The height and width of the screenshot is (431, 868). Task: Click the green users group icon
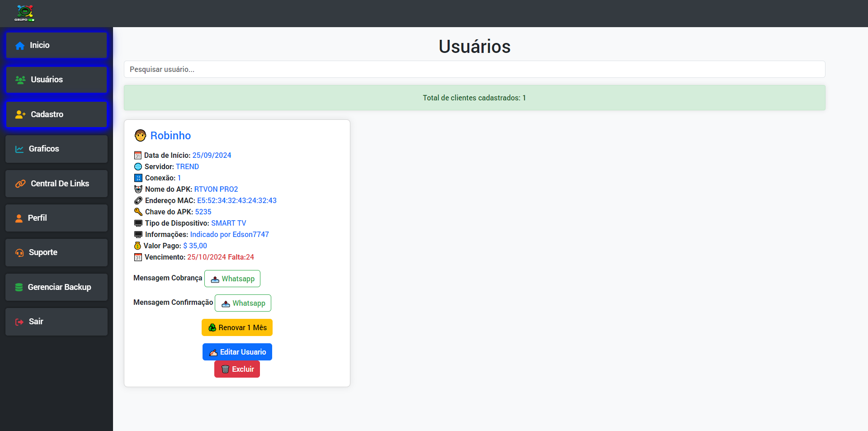click(20, 80)
